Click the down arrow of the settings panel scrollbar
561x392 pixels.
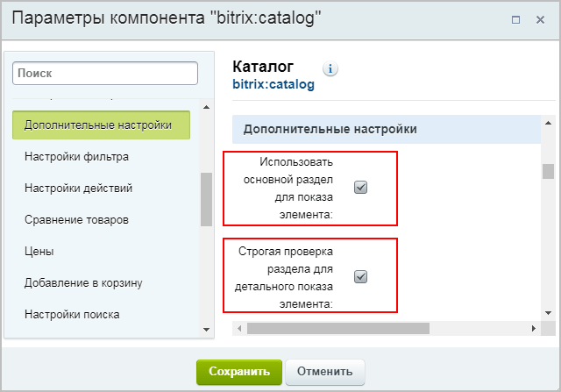(x=548, y=313)
